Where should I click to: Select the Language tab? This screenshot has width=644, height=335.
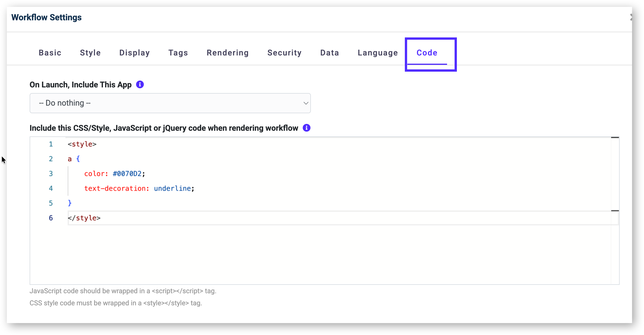(x=377, y=53)
